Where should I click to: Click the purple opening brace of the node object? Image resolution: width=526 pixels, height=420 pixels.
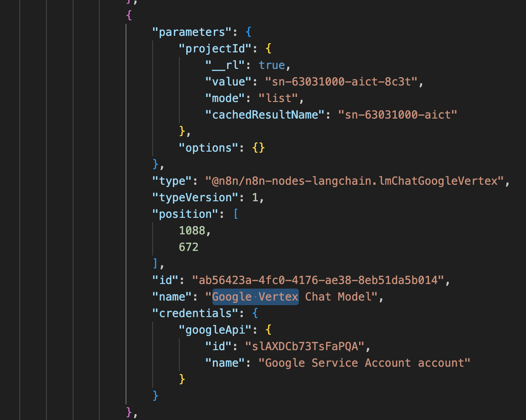[x=129, y=16]
